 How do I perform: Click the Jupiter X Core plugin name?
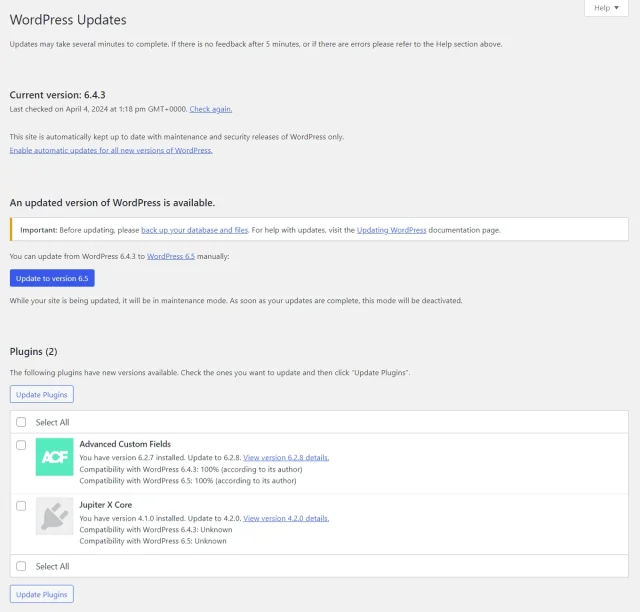click(x=105, y=505)
